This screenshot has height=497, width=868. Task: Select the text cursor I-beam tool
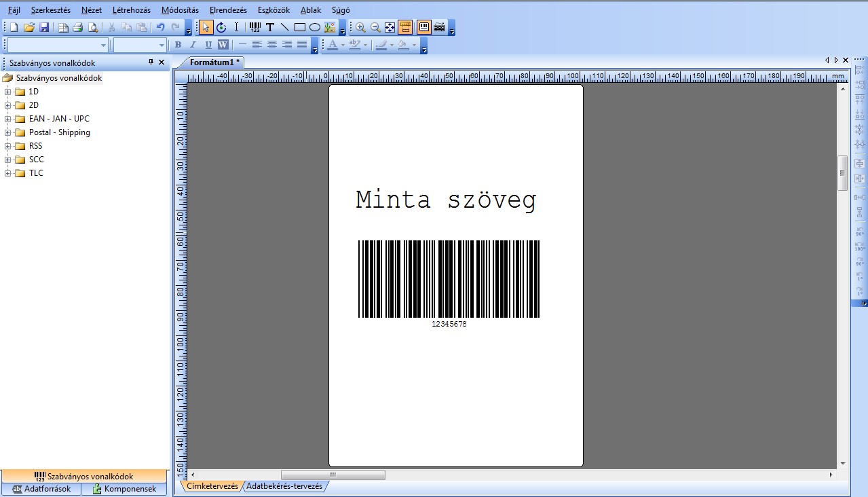pyautogui.click(x=236, y=28)
